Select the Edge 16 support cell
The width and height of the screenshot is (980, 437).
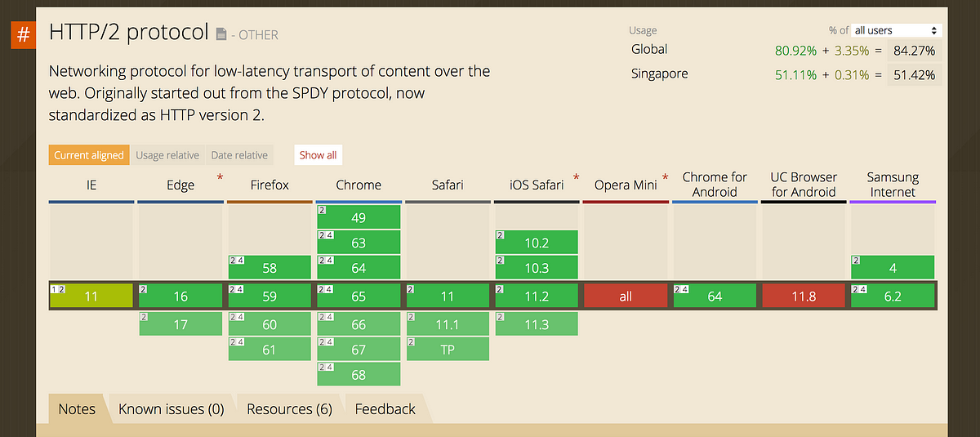tap(180, 296)
